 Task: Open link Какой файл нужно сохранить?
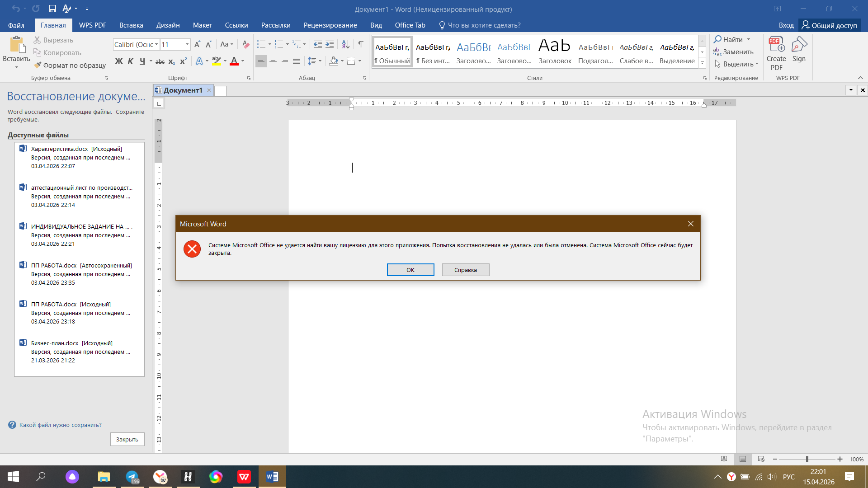[x=60, y=425]
